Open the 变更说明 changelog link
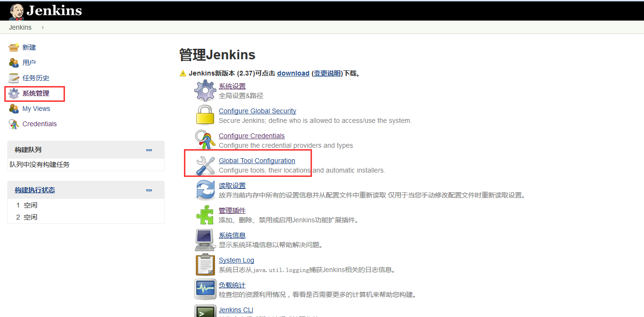Viewport: 644px width, 317px height. [x=327, y=73]
